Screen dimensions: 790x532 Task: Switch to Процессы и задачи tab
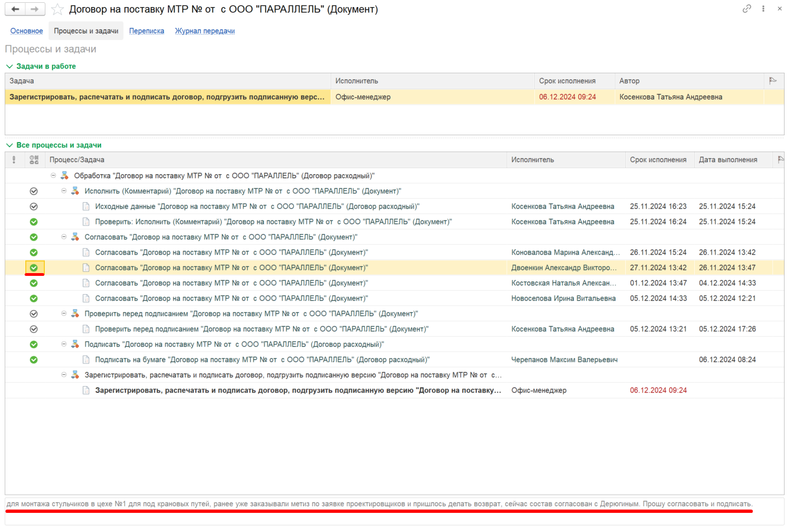86,31
